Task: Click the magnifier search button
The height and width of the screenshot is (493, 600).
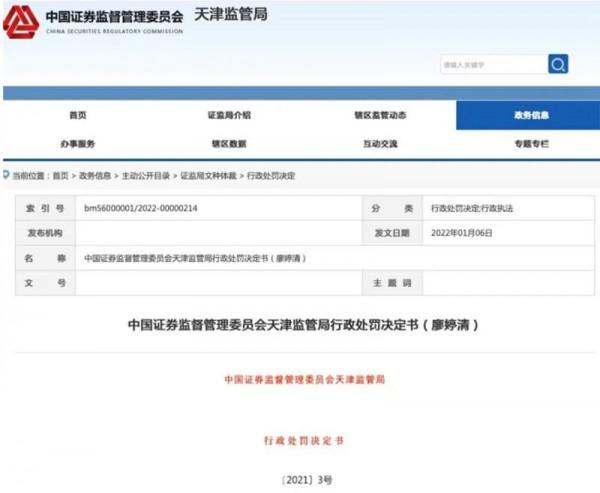Action: [558, 64]
